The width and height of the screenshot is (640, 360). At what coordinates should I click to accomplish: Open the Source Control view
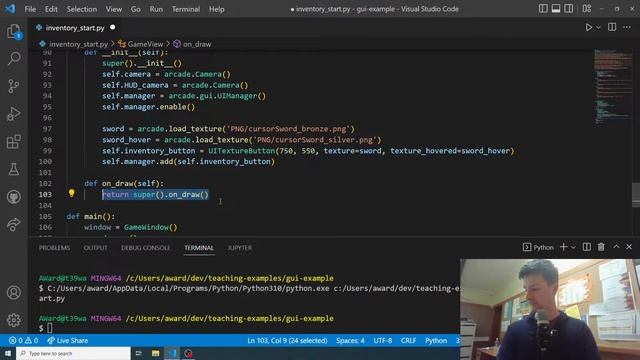pos(13,86)
